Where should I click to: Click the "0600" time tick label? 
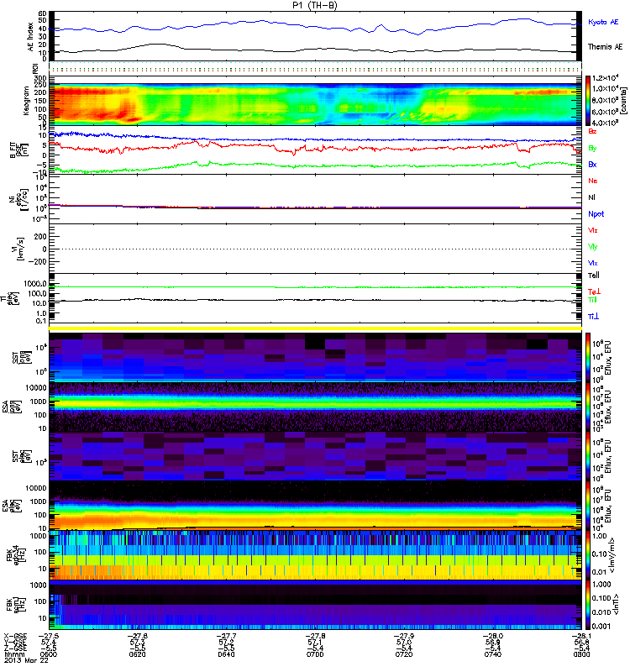(49, 654)
